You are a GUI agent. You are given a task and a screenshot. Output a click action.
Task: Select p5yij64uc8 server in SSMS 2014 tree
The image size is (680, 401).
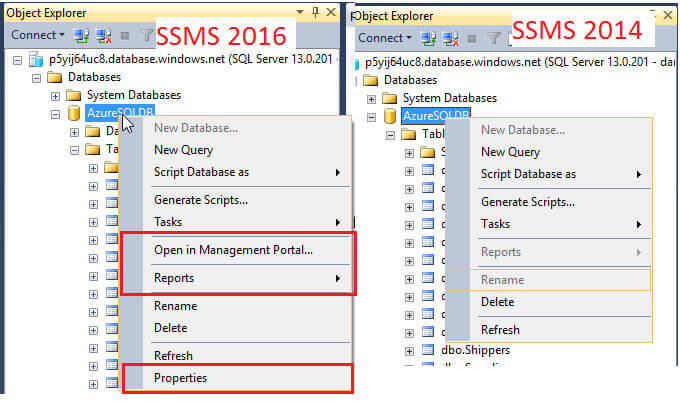tap(520, 62)
